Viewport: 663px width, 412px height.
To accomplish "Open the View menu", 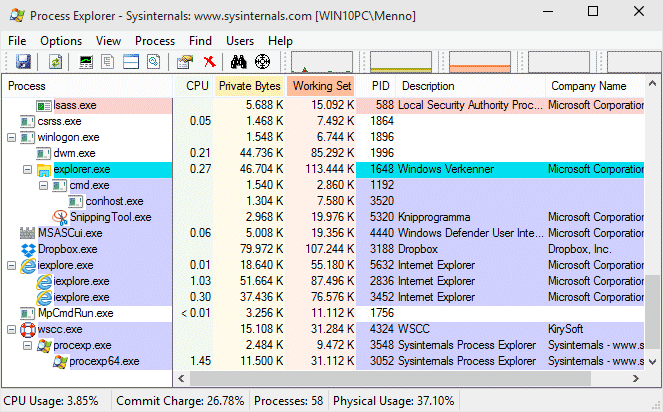I will 108,41.
